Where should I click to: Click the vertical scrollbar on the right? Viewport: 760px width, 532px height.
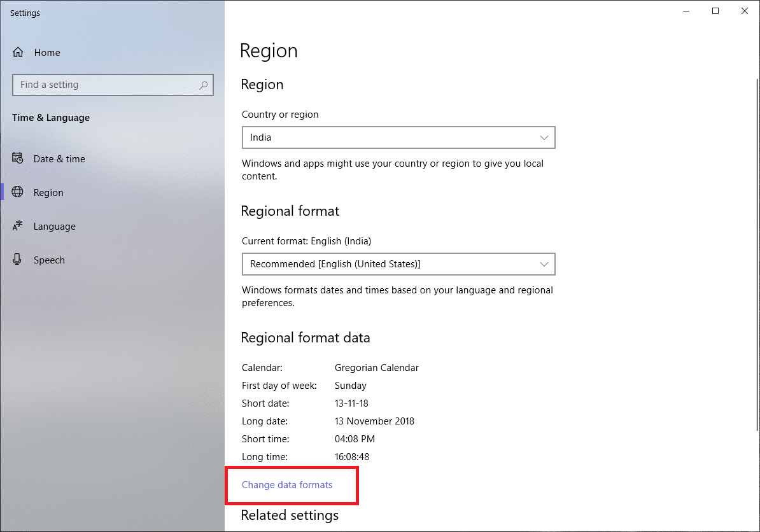757,255
